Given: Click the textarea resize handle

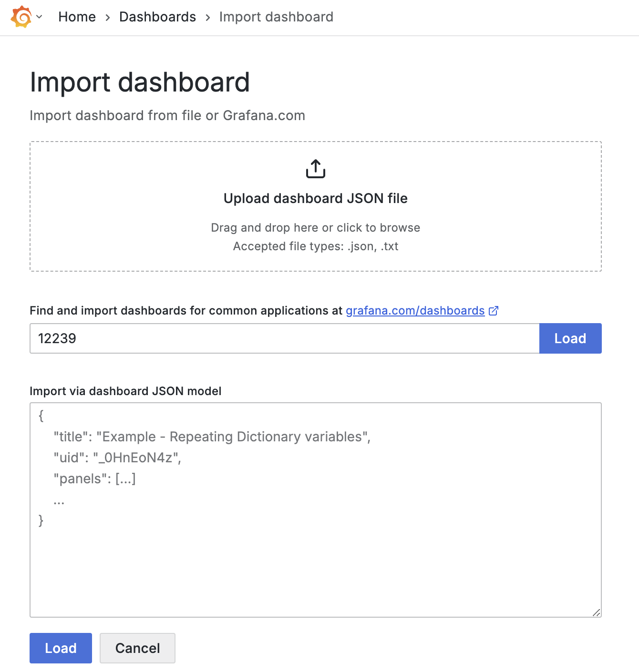Looking at the screenshot, I should (x=596, y=612).
